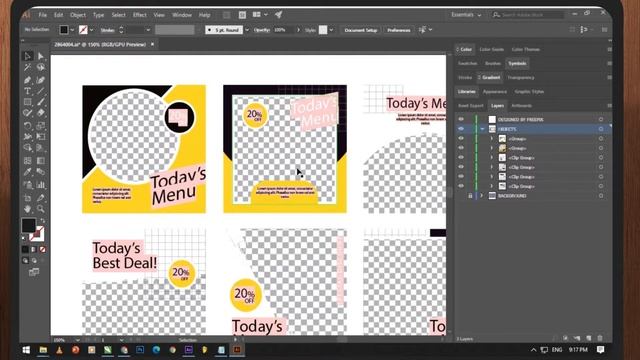Click the OBJECTS layer target circle
Image resolution: width=640 pixels, height=360 pixels.
[x=601, y=129]
